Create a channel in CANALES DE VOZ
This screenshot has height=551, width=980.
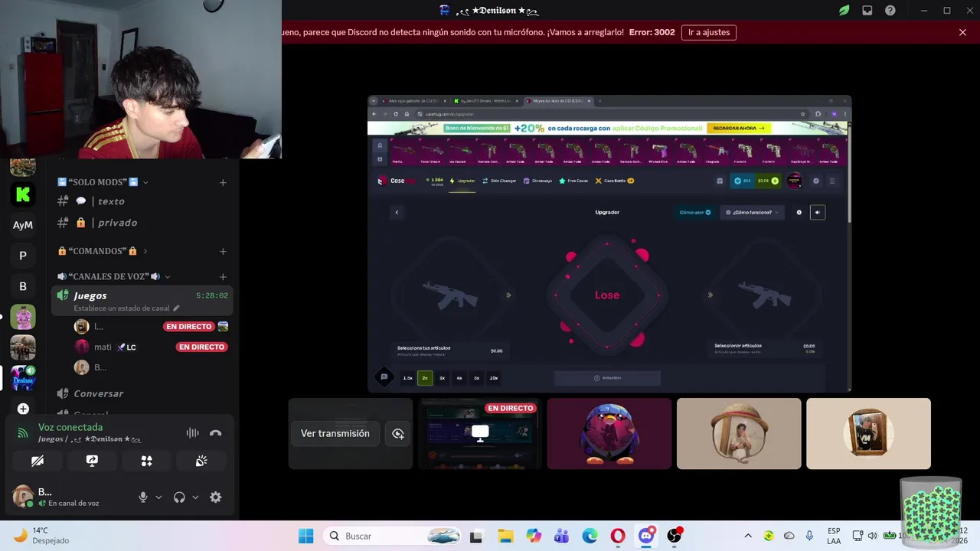[223, 276]
